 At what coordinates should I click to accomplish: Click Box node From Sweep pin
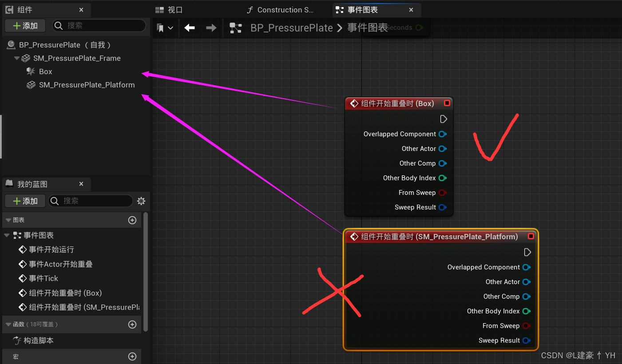[x=443, y=193]
